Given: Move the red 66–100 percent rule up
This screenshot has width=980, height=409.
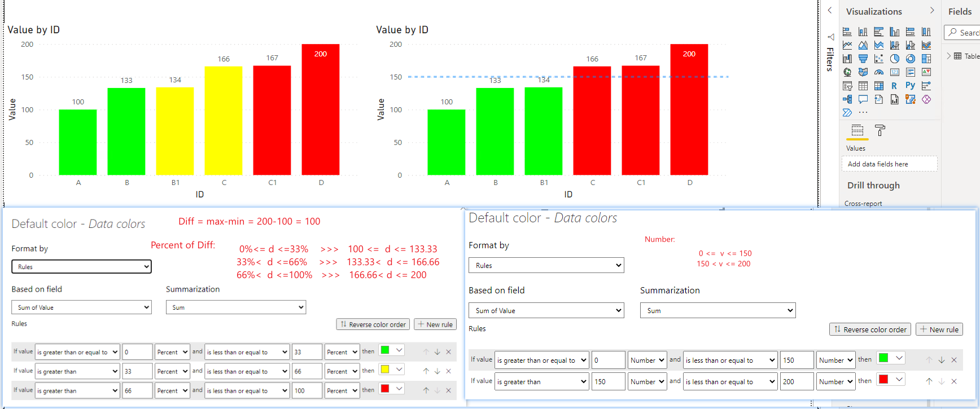Looking at the screenshot, I should click(x=426, y=390).
